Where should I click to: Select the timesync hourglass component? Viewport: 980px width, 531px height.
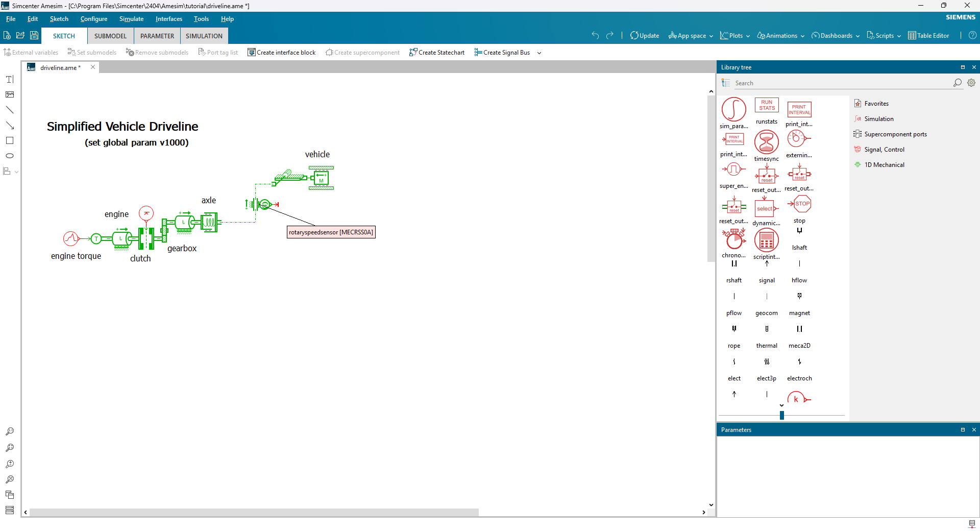(766, 142)
